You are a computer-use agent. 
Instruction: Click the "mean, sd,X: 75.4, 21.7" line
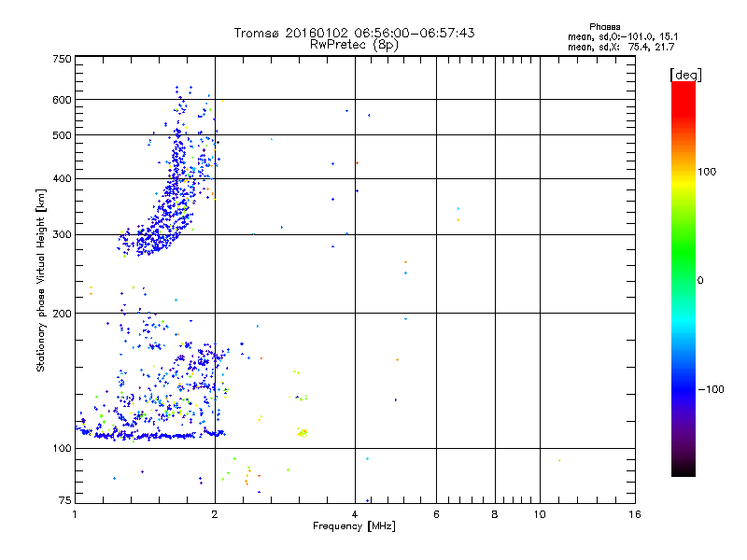click(x=621, y=47)
